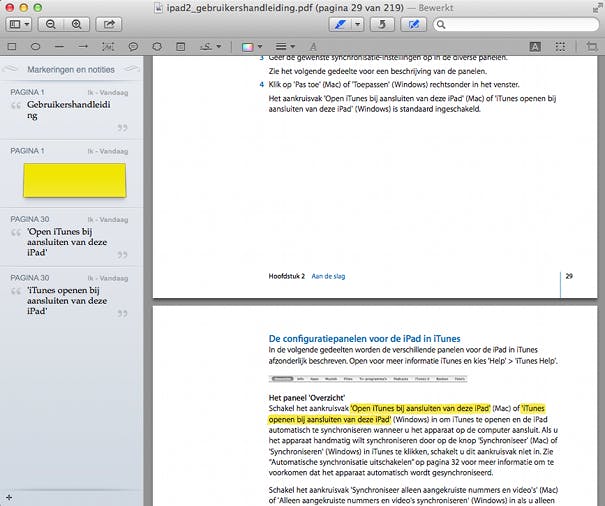Screen dimensions: 605x506
Task: Select the rectangular selection tool
Action: coord(560,47)
